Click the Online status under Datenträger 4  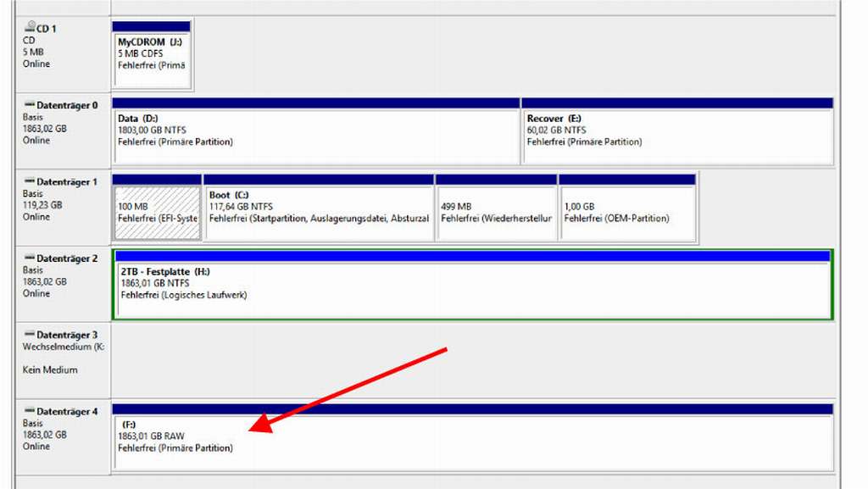(36, 447)
